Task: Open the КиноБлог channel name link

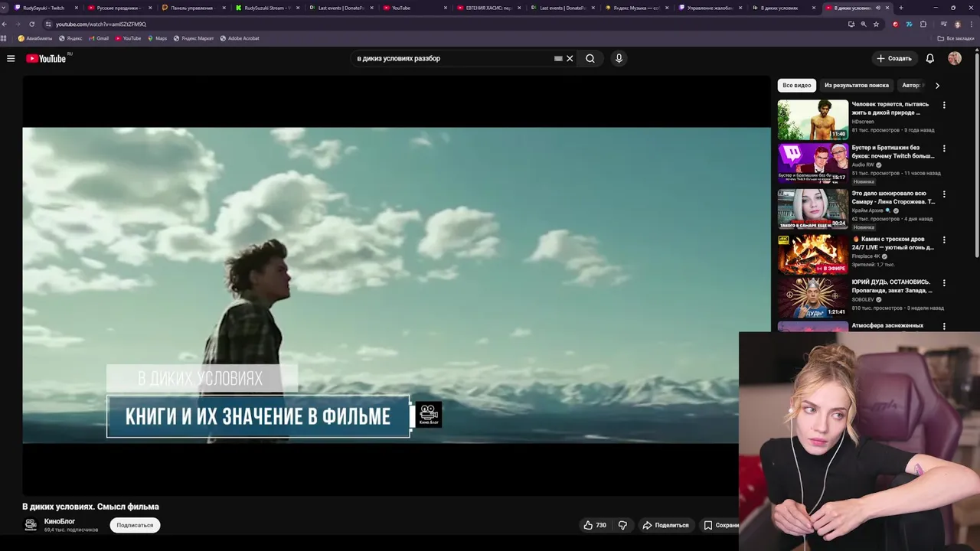Action: coord(60,521)
